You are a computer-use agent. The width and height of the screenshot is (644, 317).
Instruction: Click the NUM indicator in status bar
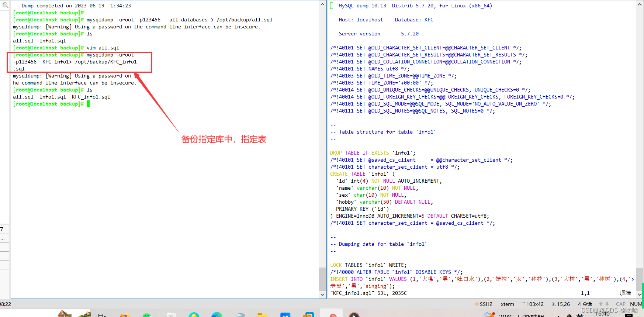(x=636, y=304)
